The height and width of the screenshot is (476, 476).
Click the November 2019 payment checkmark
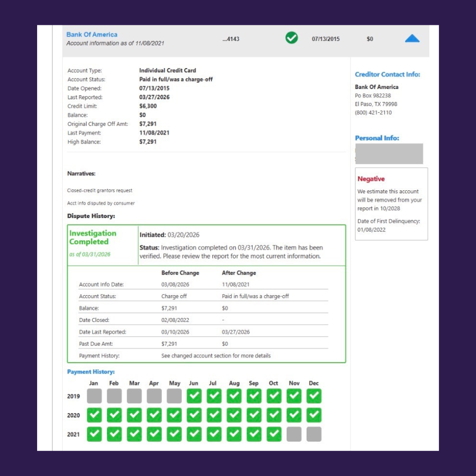(x=294, y=396)
